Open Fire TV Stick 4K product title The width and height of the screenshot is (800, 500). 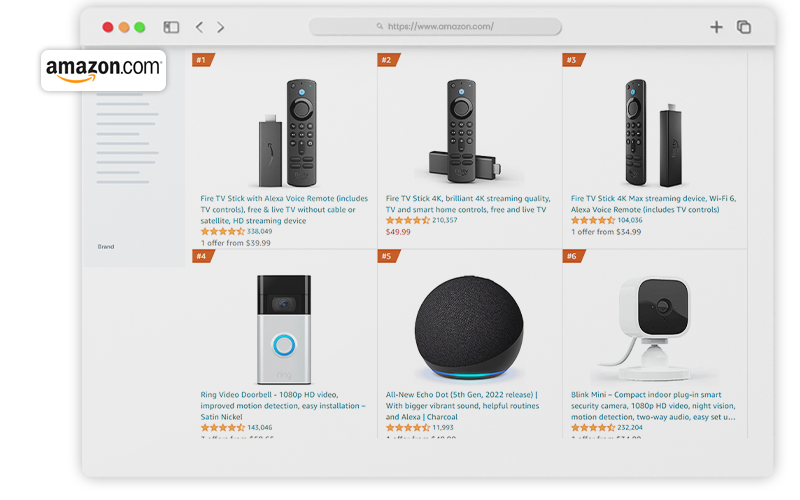468,204
